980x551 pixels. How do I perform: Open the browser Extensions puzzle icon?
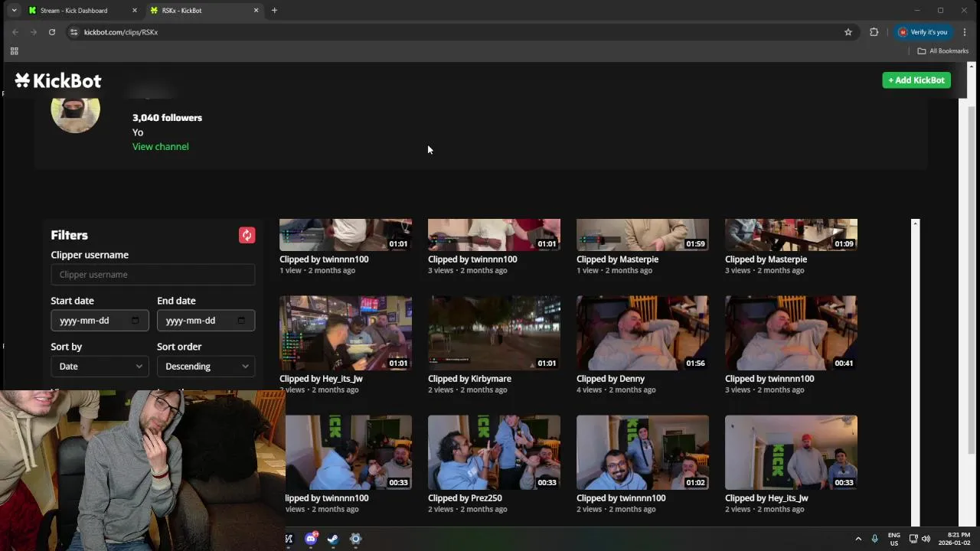click(874, 32)
